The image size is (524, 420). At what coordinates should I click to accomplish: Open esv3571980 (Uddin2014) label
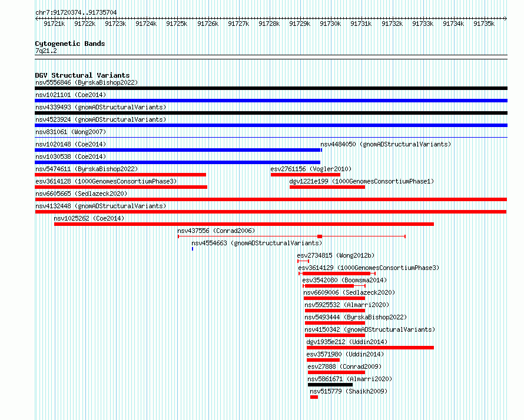point(345,354)
